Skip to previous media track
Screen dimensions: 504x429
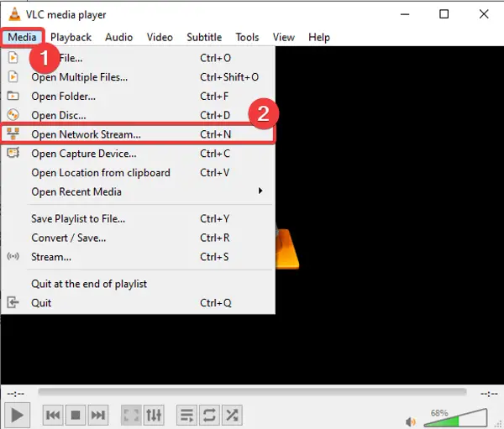(53, 415)
